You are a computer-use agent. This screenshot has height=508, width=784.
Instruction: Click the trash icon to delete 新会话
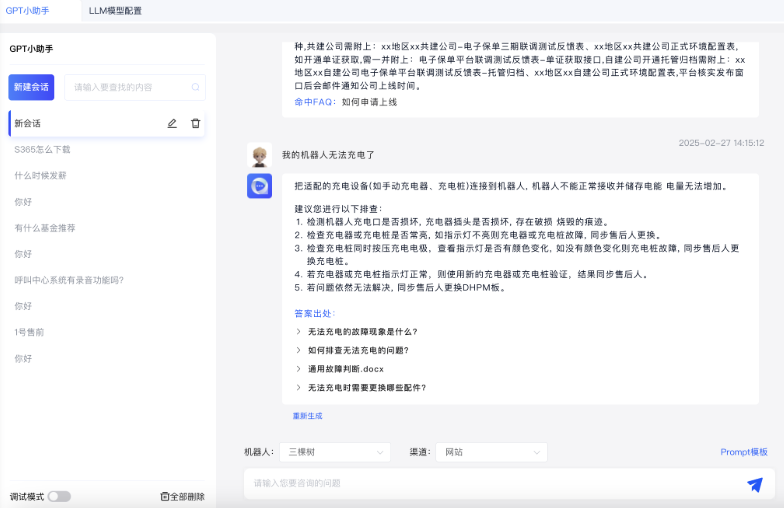tap(196, 123)
